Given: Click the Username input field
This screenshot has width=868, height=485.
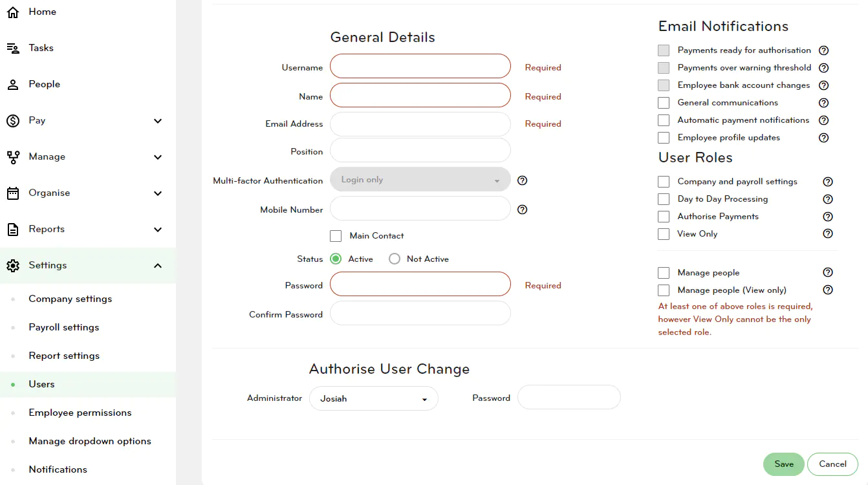Looking at the screenshot, I should coord(420,66).
